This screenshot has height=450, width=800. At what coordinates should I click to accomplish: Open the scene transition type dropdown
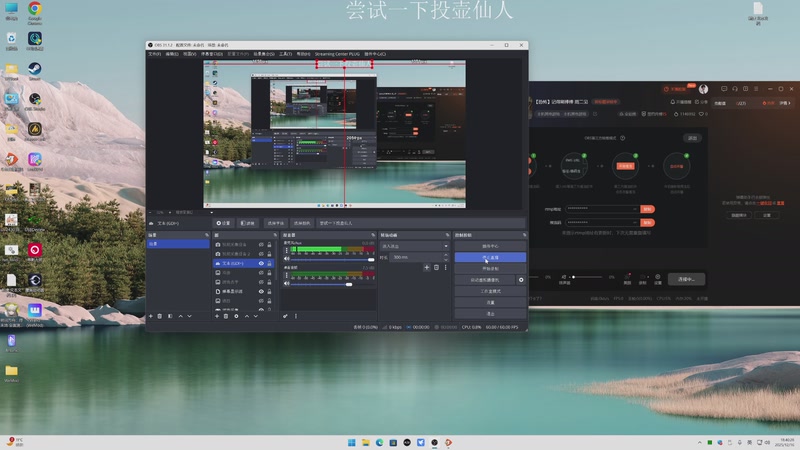coord(414,245)
